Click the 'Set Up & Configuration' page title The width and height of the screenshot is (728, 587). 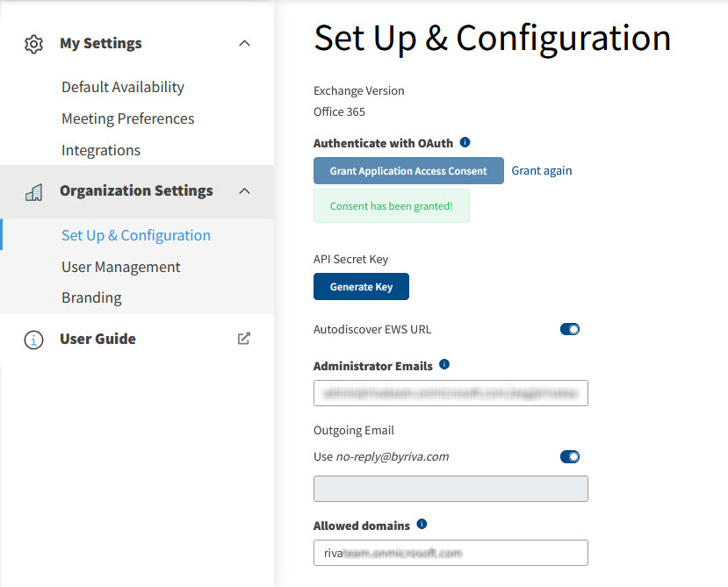coord(493,38)
